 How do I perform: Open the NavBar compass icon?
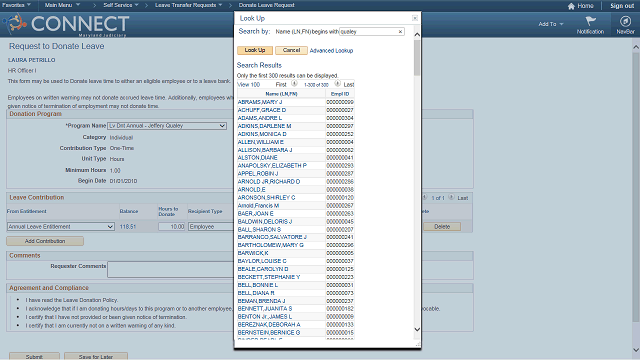(x=625, y=21)
